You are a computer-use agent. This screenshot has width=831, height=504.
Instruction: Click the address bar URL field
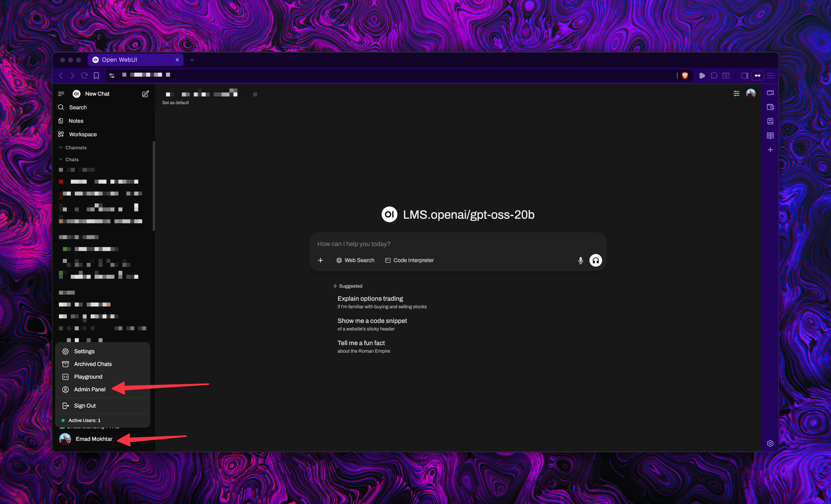tap(395, 75)
